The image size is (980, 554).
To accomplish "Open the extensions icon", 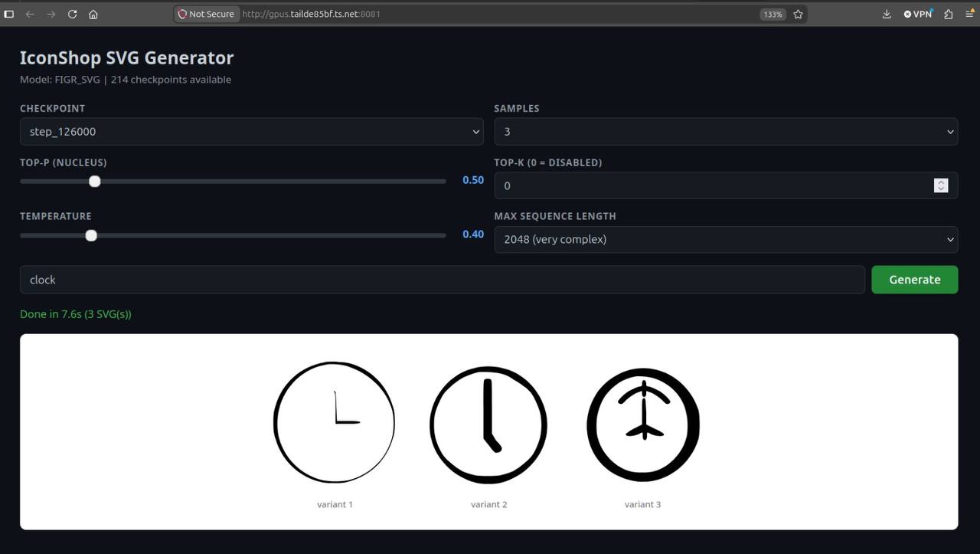I will pos(949,14).
